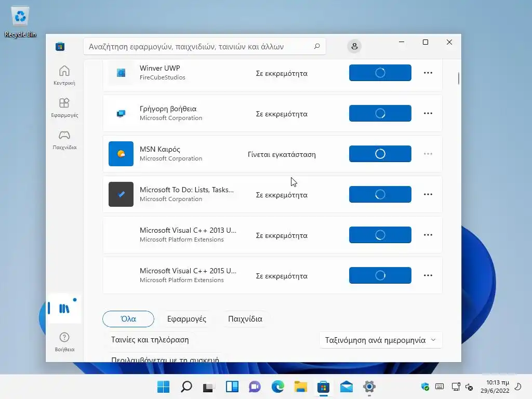
Task: Open more options for Γρήγορη βοήθεια
Action: pyautogui.click(x=428, y=113)
